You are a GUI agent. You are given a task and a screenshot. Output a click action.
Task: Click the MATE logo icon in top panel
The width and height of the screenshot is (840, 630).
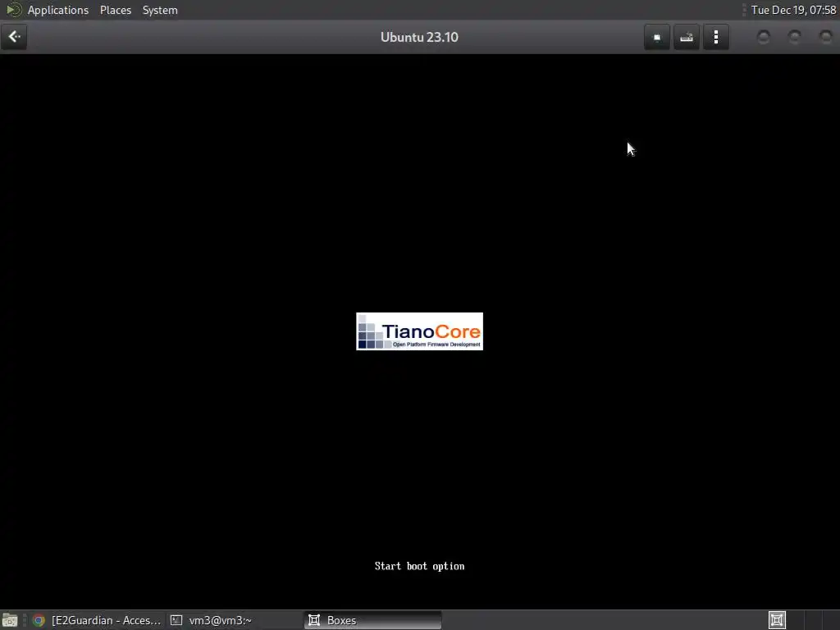tap(13, 10)
